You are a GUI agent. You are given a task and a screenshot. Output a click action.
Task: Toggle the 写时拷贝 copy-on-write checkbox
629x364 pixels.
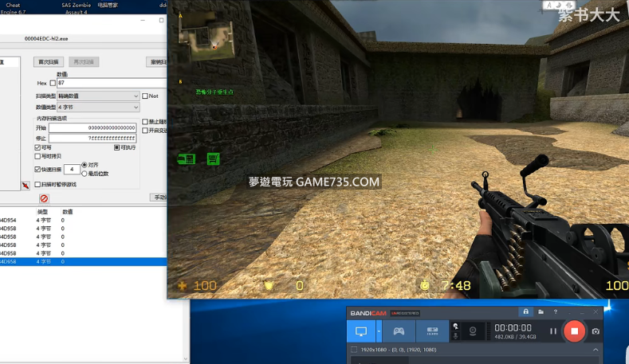37,156
